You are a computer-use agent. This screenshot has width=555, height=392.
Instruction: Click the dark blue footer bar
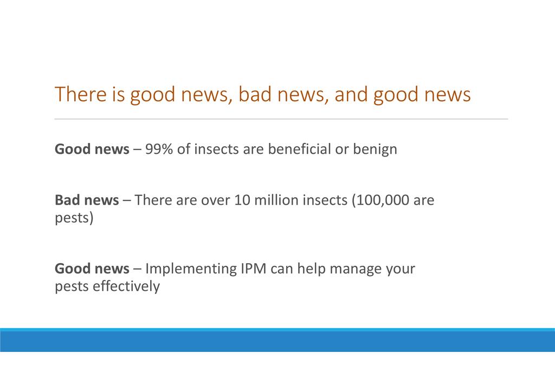(277, 341)
